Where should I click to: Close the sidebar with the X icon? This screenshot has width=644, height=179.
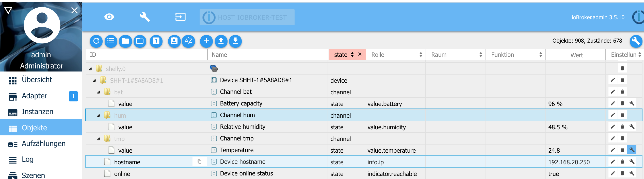pyautogui.click(x=74, y=10)
